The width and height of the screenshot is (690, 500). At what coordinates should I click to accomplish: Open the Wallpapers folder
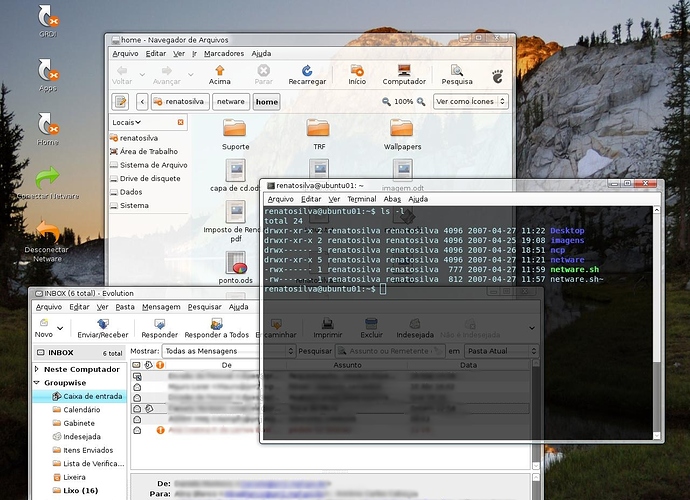[x=402, y=135]
